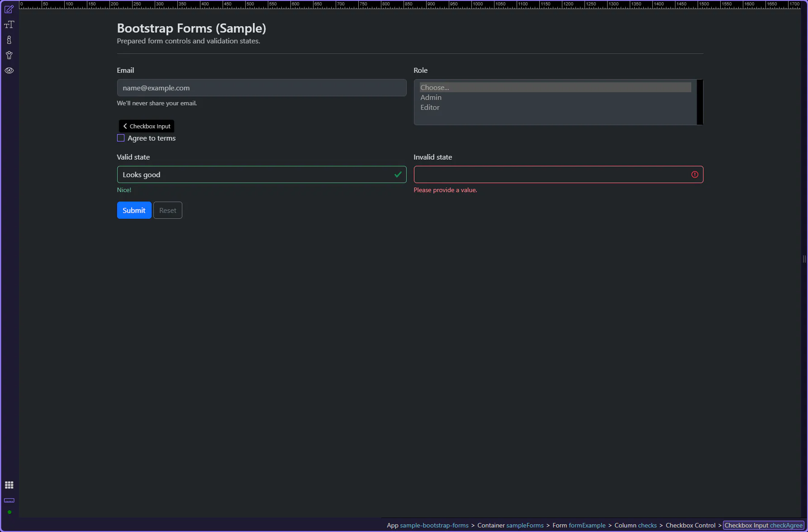Check the Agree to terms checkbox
Screen dimensions: 808x532
pyautogui.click(x=121, y=138)
